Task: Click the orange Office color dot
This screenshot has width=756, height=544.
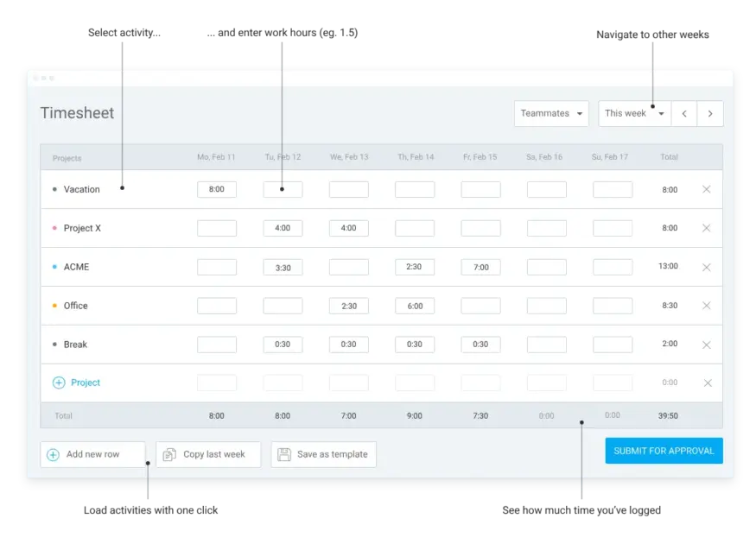Action: coord(54,306)
